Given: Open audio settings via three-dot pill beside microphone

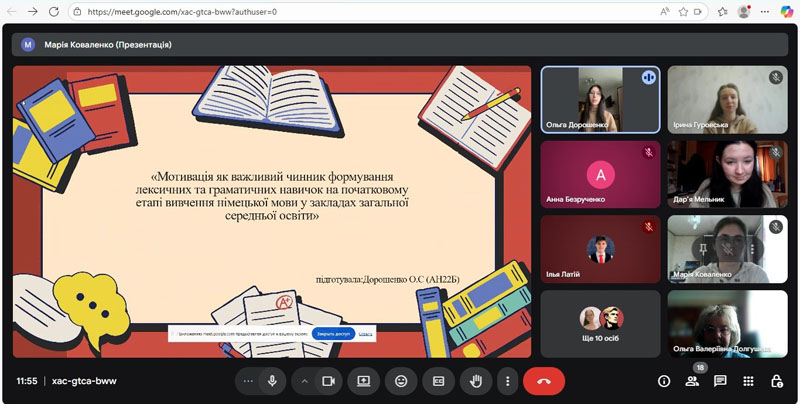Looking at the screenshot, I should click(248, 381).
